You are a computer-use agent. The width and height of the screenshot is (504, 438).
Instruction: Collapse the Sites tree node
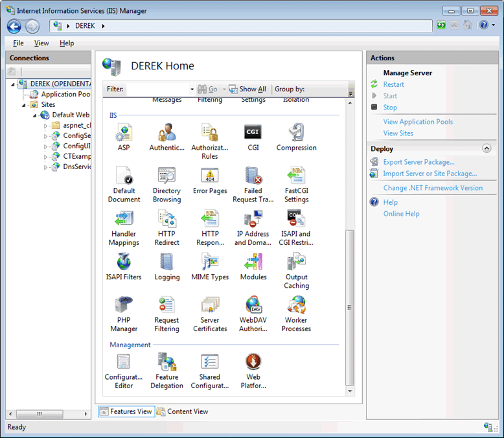(x=24, y=105)
